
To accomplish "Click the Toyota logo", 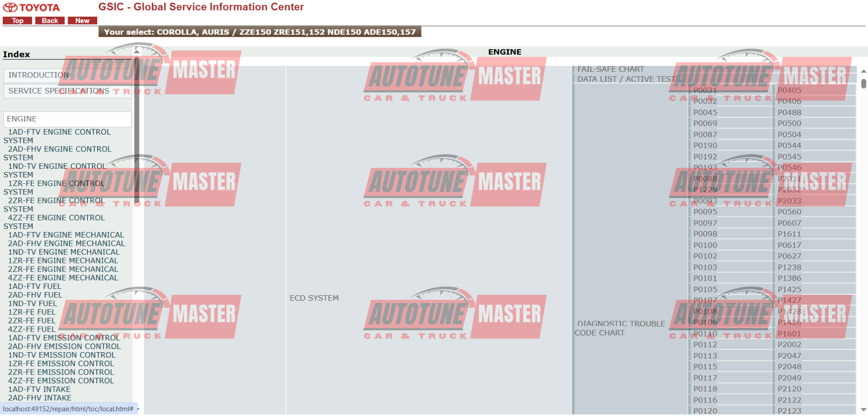I will click(32, 7).
